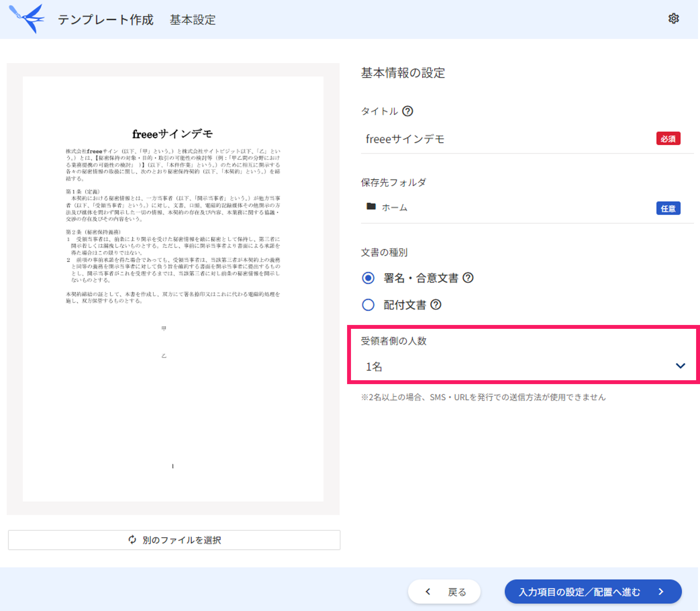Proceed with 入力項目の設定／配置へ進む button
700x611 pixels.
(593, 592)
